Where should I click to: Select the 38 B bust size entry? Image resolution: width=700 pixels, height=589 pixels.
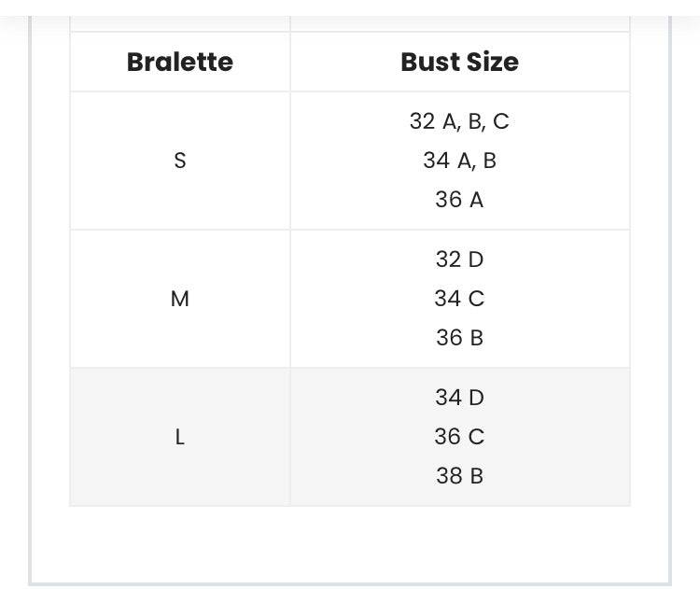pyautogui.click(x=459, y=476)
